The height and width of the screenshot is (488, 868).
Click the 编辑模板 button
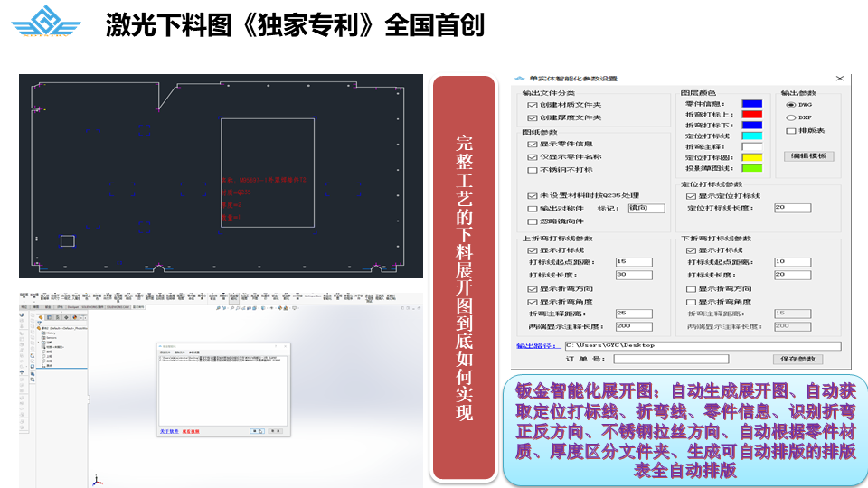click(808, 156)
